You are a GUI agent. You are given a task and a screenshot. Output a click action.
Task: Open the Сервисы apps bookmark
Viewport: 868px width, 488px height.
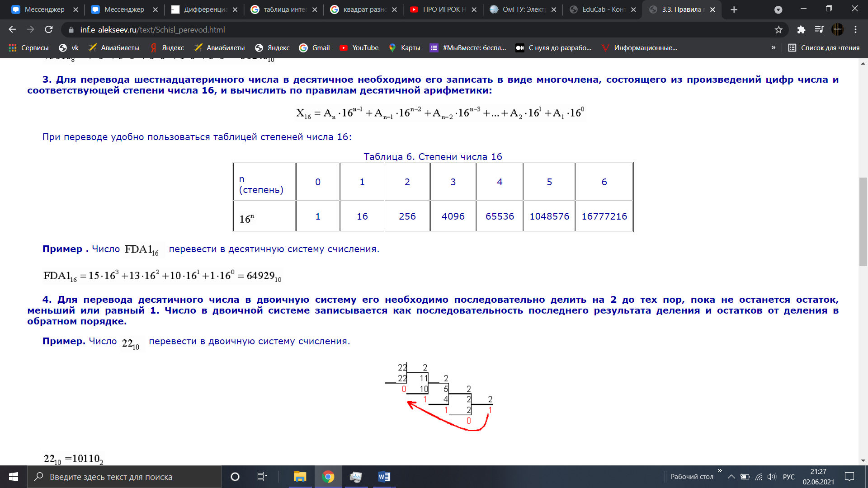[x=28, y=47]
